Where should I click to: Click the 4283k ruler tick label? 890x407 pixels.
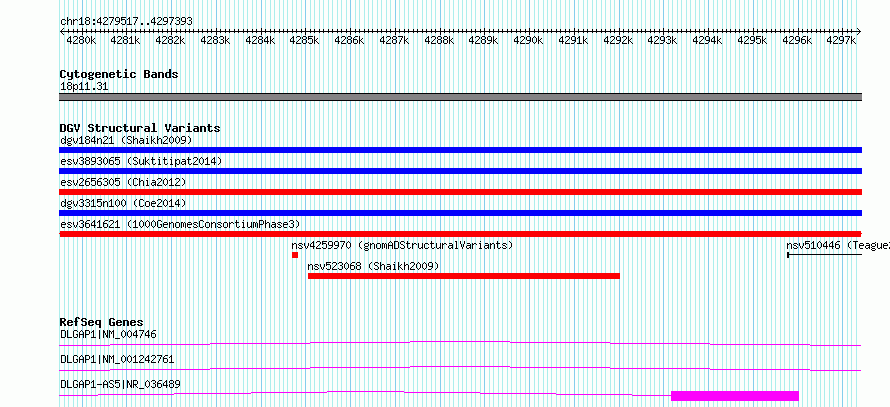[215, 40]
